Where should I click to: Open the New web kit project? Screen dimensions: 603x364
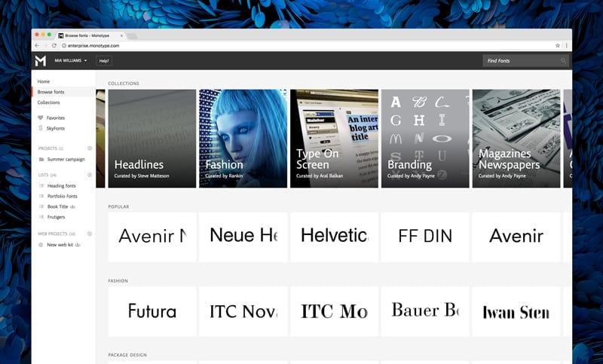[60, 244]
